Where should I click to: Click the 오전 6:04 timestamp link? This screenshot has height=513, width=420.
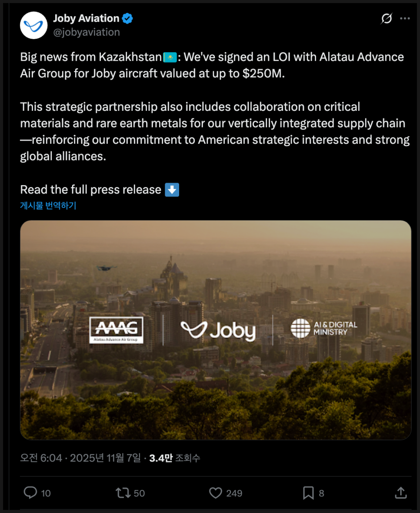pos(41,458)
